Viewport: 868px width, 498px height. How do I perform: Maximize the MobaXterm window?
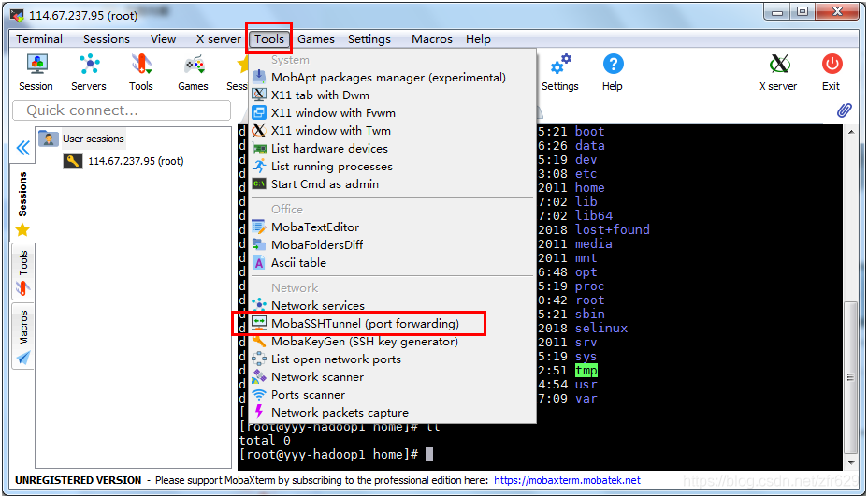[x=803, y=12]
